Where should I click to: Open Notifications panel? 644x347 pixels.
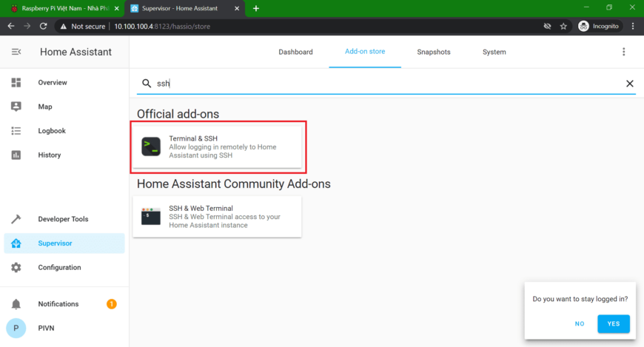(58, 303)
